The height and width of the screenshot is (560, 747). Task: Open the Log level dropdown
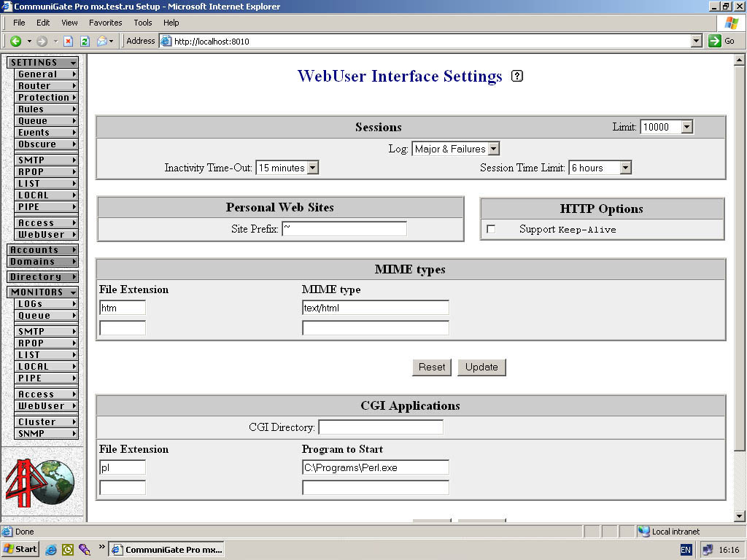[x=494, y=149]
